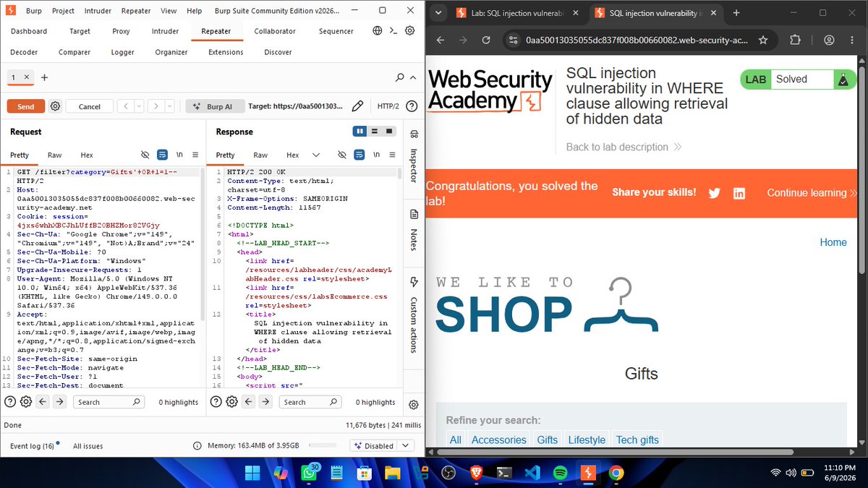
Task: Select combined tabbed layout view
Action: coord(389,131)
